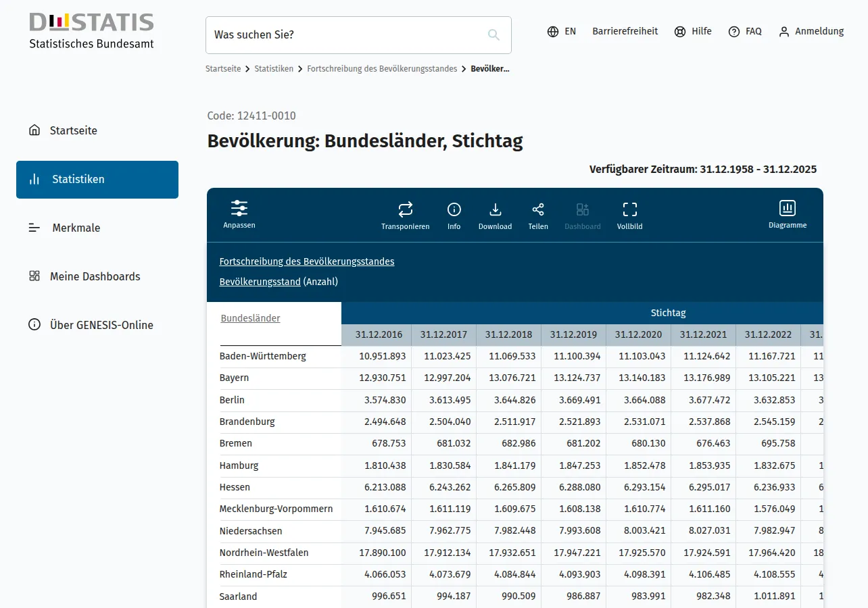Open the Anpassen settings icon
This screenshot has height=608, width=868.
[x=239, y=208]
